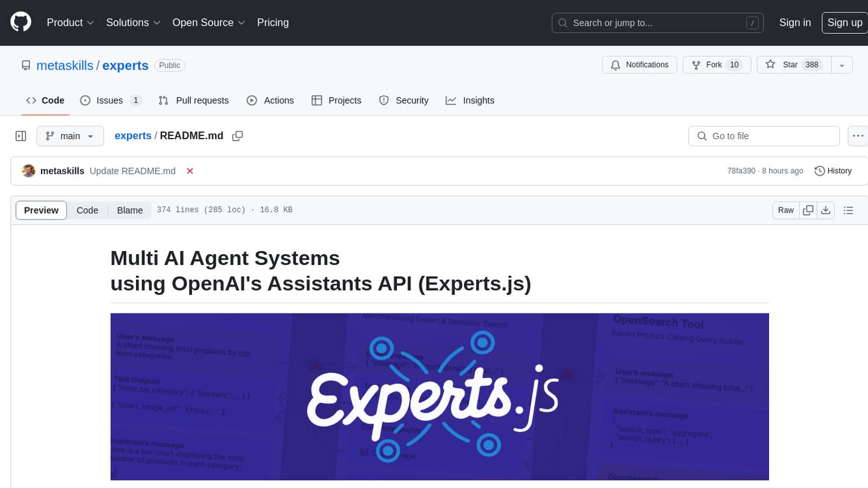The image size is (868, 488).
Task: Copy the README.md file path
Action: click(237, 136)
